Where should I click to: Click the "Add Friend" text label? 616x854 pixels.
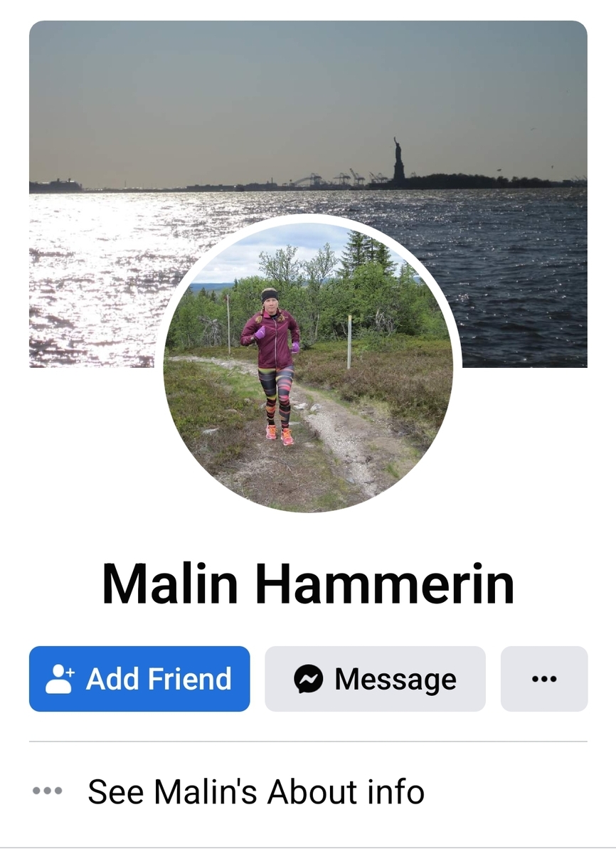159,679
